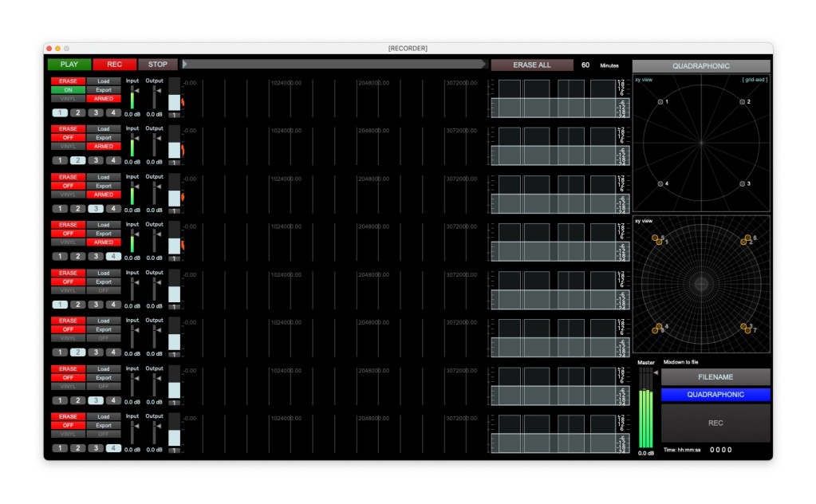Click track 2 Output gain triangle handle

[158, 139]
